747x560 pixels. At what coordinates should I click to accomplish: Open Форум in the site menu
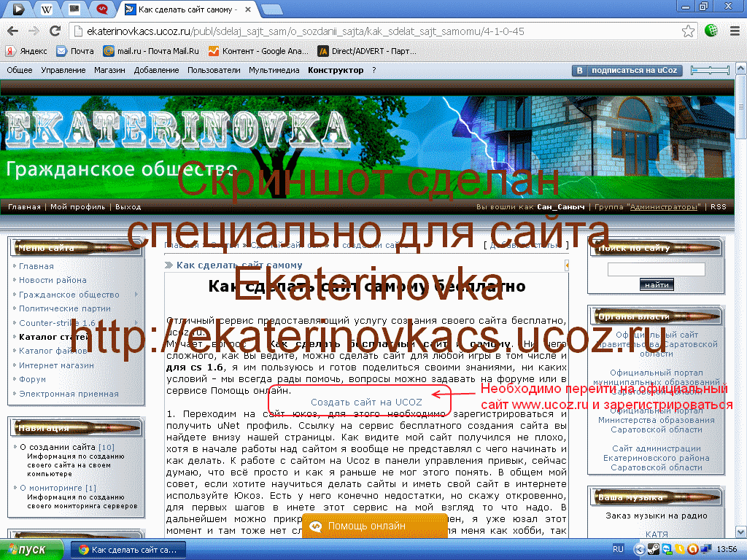pyautogui.click(x=32, y=379)
